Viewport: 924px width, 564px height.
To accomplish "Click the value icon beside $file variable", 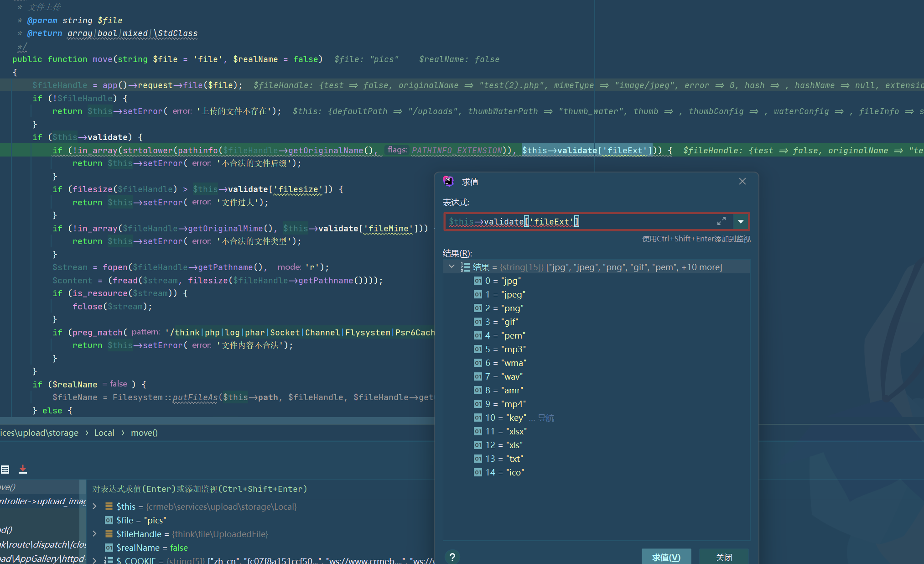I will (x=109, y=520).
